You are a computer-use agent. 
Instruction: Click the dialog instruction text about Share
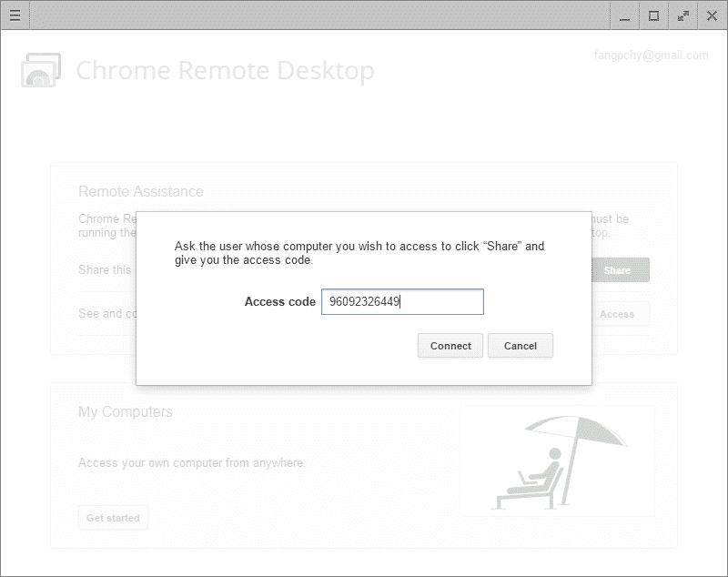coord(359,253)
